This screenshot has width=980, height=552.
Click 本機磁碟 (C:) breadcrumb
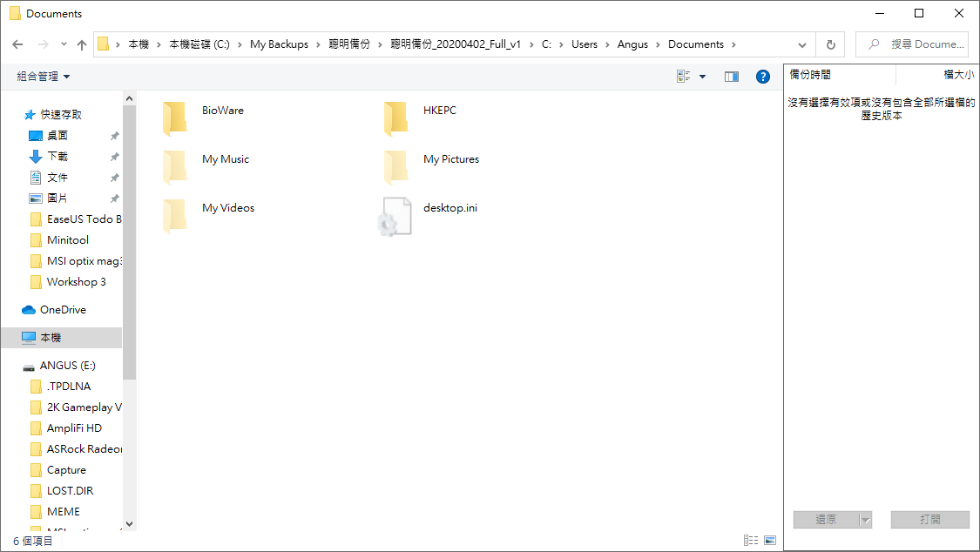pyautogui.click(x=199, y=44)
